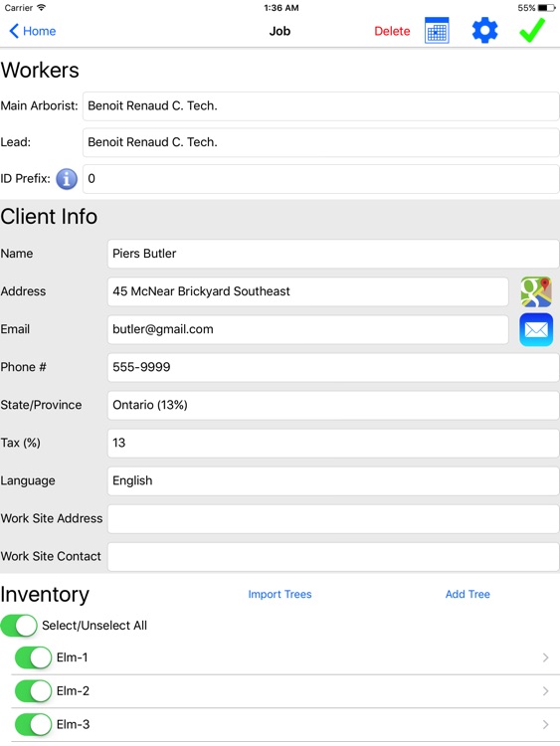Delete this job
The height and width of the screenshot is (746, 560).
click(x=392, y=31)
